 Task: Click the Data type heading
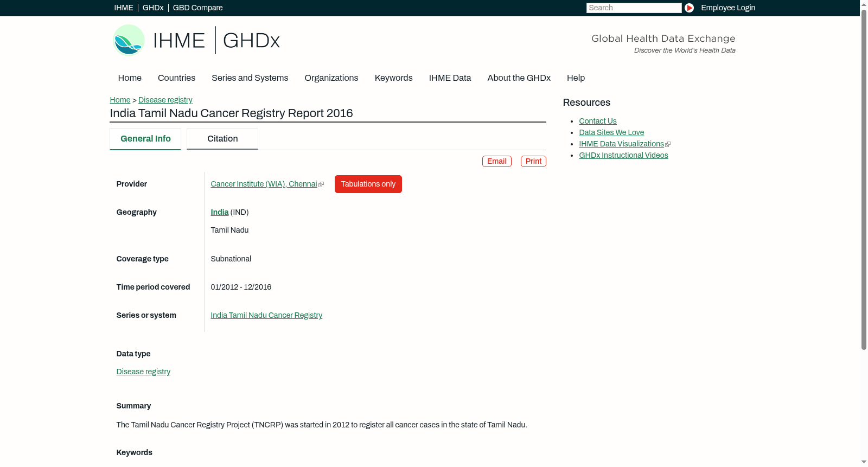click(133, 354)
